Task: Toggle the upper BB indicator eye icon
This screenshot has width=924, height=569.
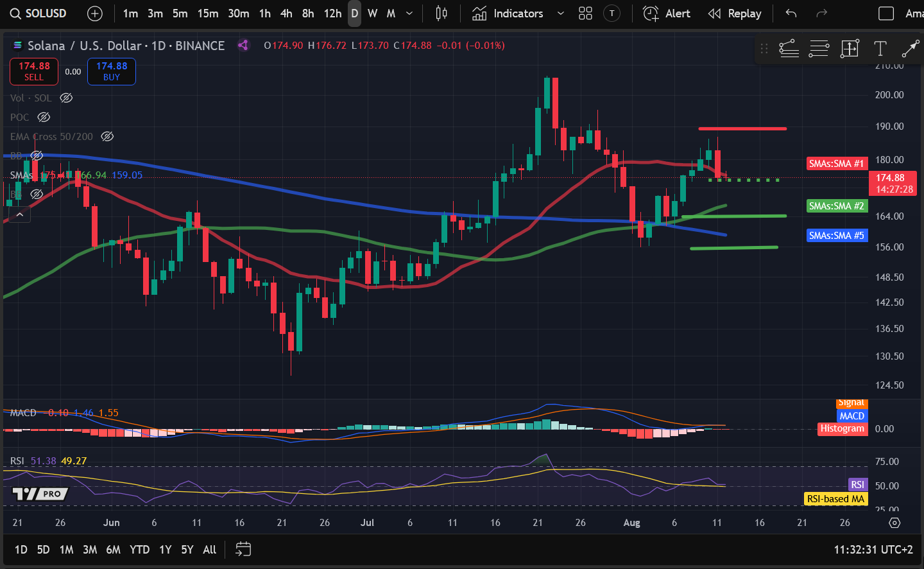Action: click(x=37, y=156)
